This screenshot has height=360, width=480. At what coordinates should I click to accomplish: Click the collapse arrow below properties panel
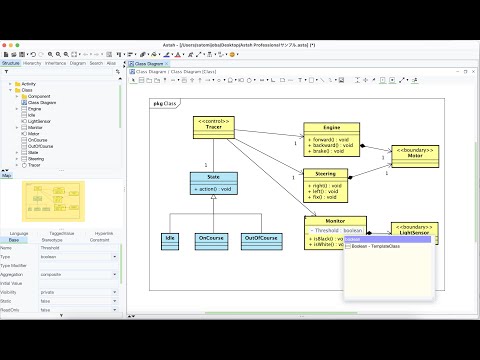61,315
